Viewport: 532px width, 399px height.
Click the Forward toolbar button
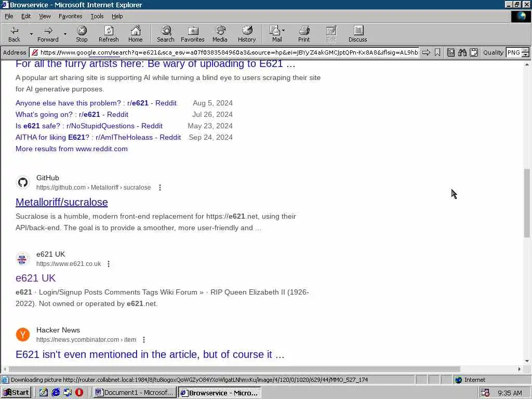click(x=48, y=34)
